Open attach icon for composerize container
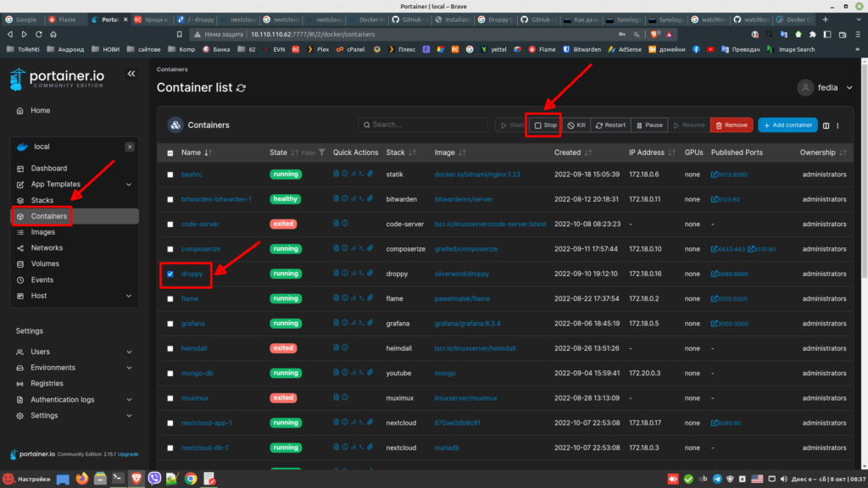This screenshot has width=868, height=488. (370, 248)
